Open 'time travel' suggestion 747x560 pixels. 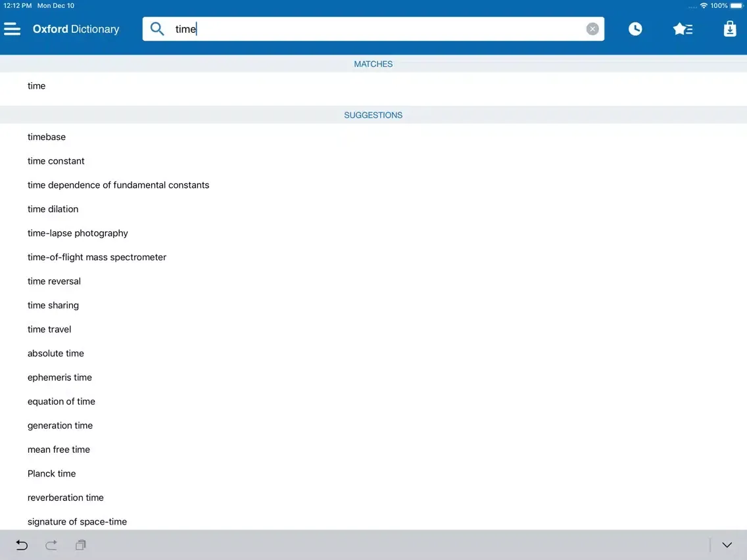(x=373, y=329)
